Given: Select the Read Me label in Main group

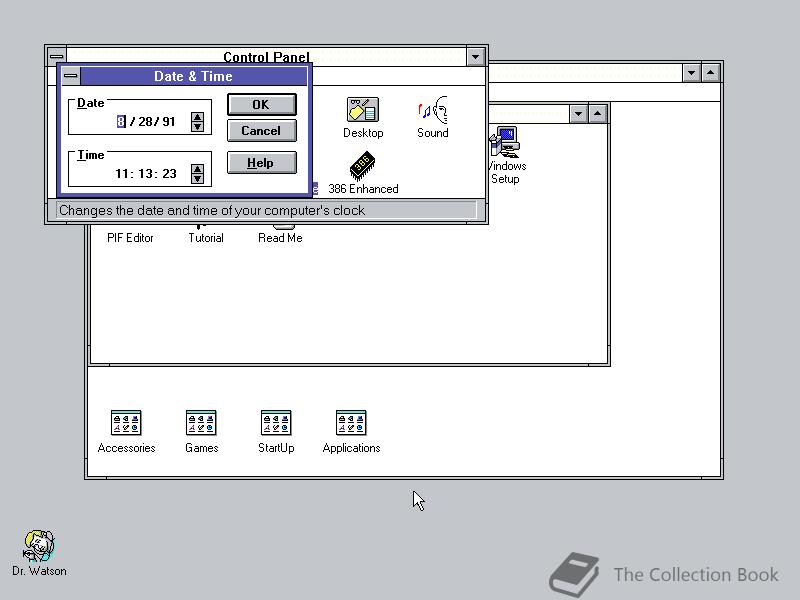Looking at the screenshot, I should (280, 238).
